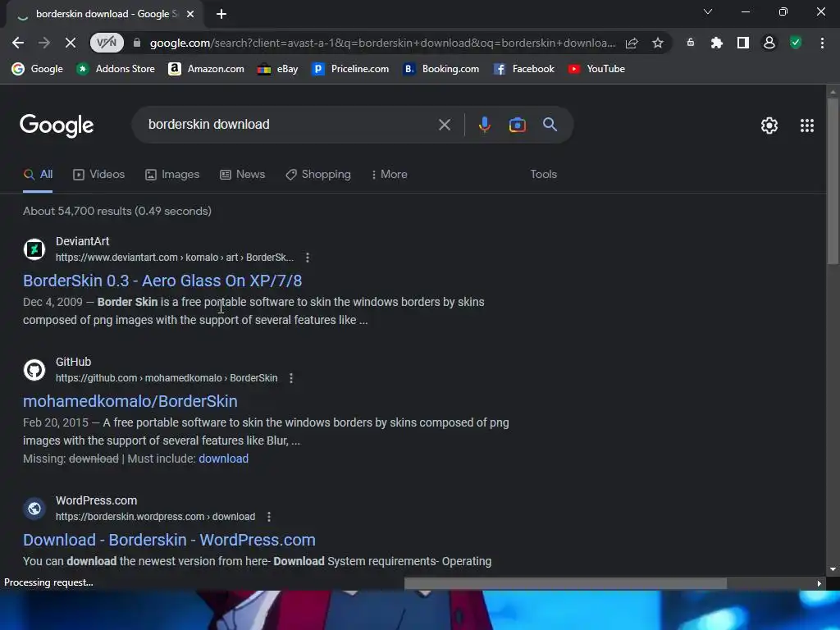
Task: Click the scroll right arrow
Action: tap(819, 583)
